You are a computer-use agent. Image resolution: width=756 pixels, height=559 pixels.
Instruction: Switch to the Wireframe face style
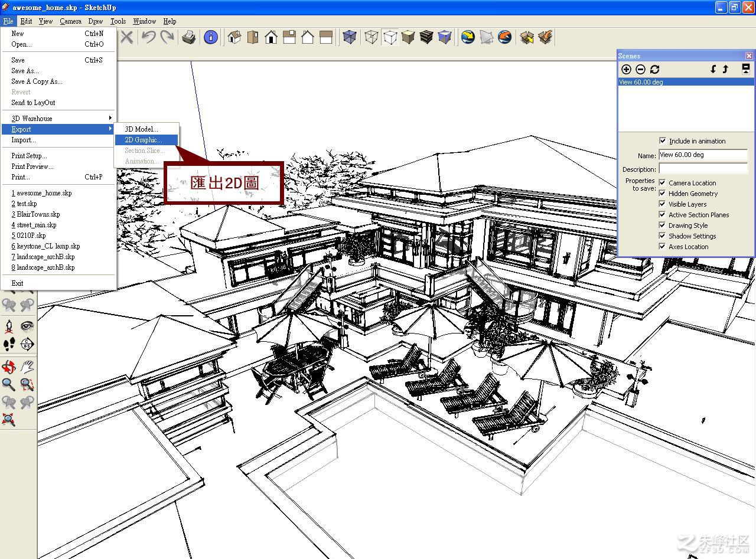pos(371,38)
